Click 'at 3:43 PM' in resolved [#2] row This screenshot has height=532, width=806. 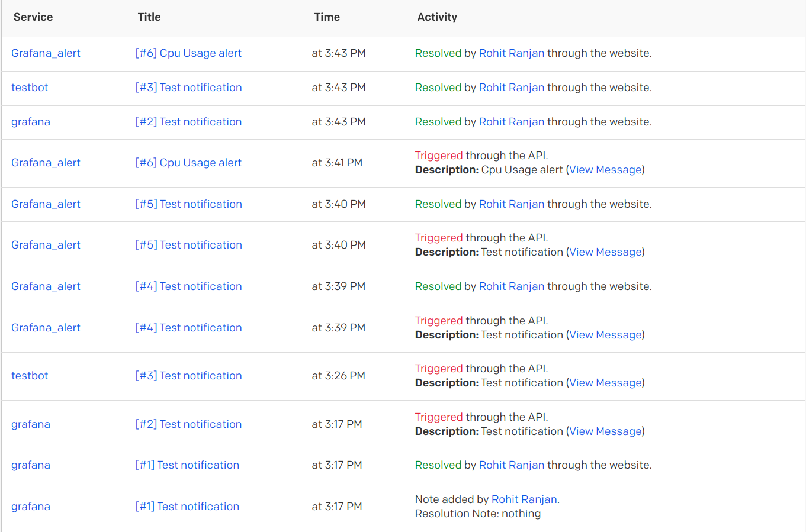coord(339,122)
